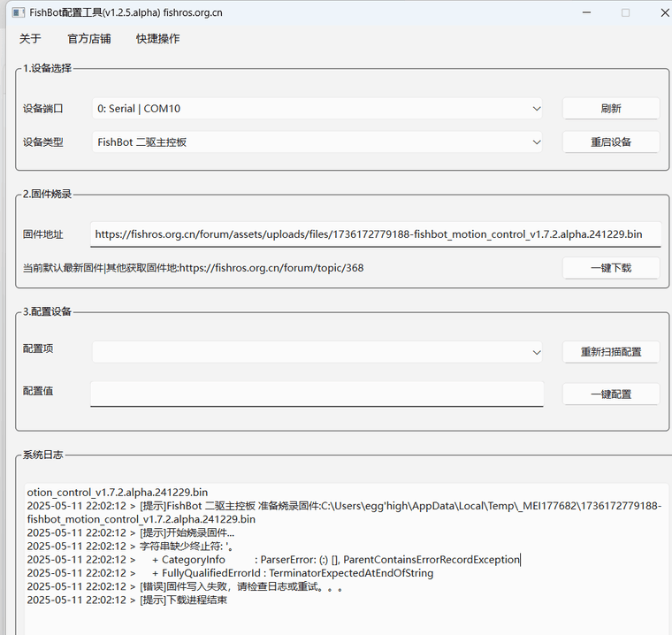Click the 1.设备选择 group title
This screenshot has height=635, width=672.
[x=47, y=68]
